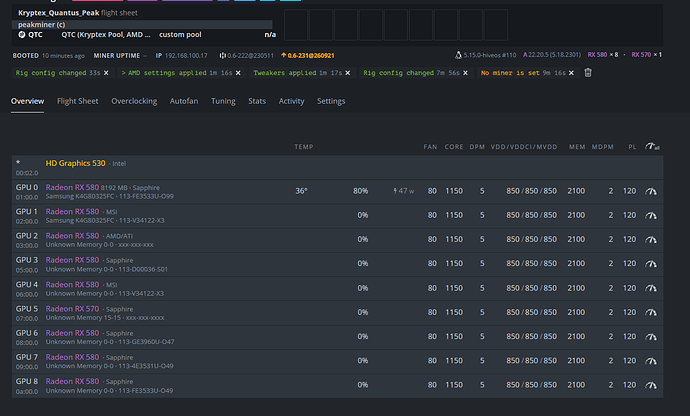Image resolution: width=690 pixels, height=416 pixels.
Task: Select GPU 8 Radeon RX 580 name
Action: click(72, 381)
